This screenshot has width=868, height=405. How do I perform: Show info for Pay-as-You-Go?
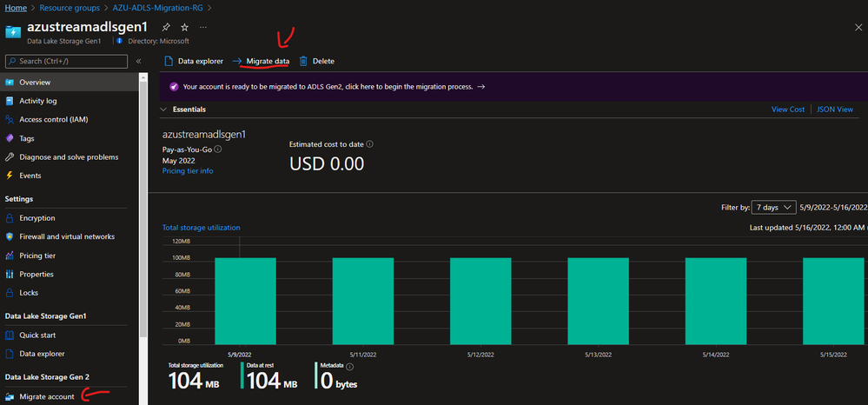[218, 149]
